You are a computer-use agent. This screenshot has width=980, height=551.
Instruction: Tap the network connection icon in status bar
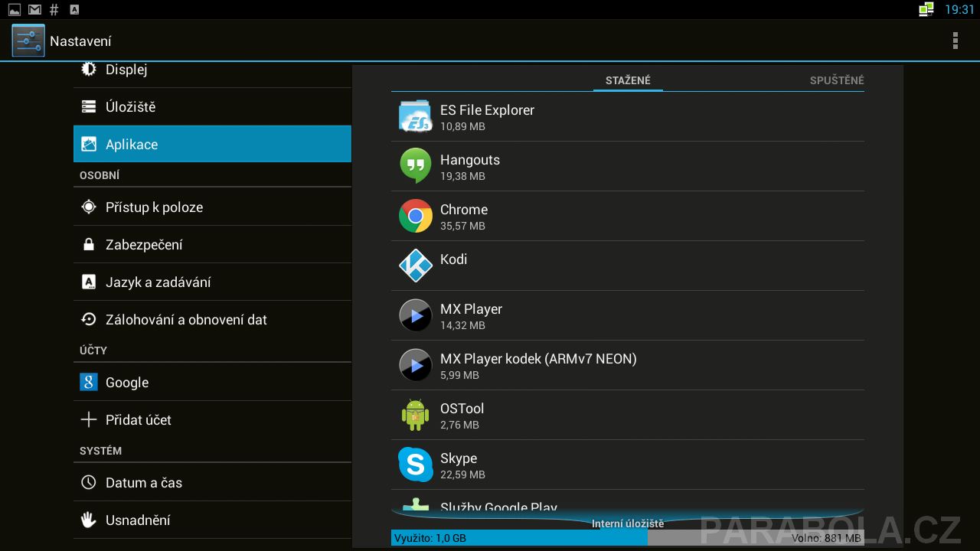[x=926, y=9]
